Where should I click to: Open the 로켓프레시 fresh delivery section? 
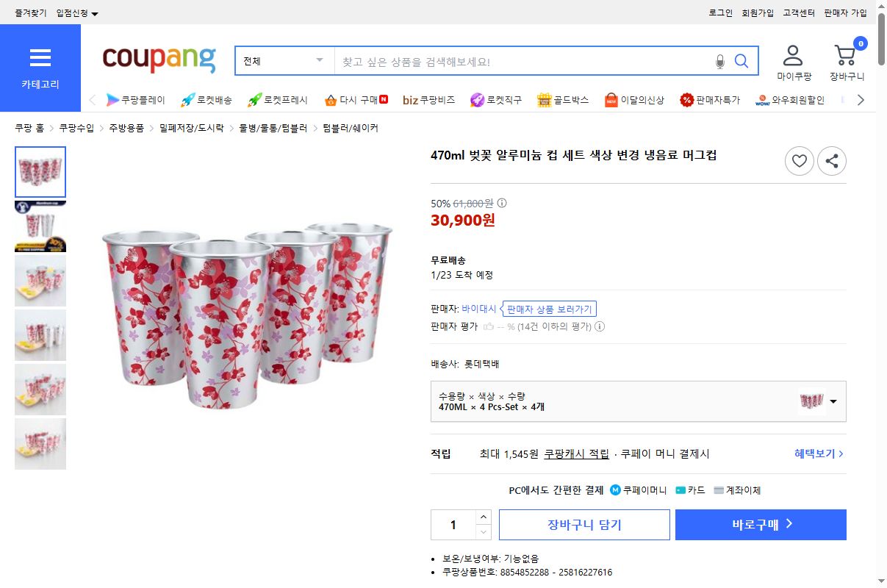click(x=278, y=99)
